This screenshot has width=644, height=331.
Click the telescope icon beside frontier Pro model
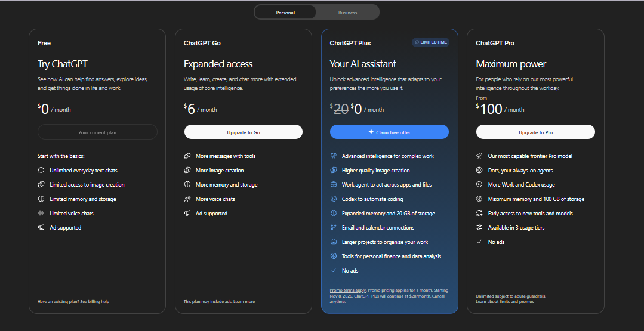(x=479, y=156)
